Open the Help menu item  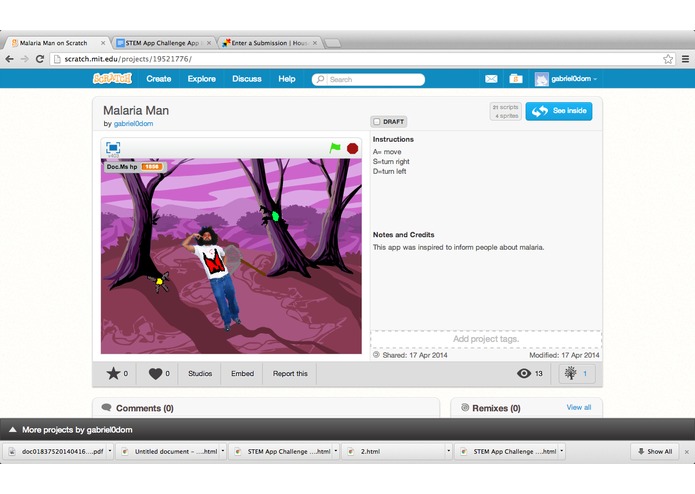(x=287, y=79)
